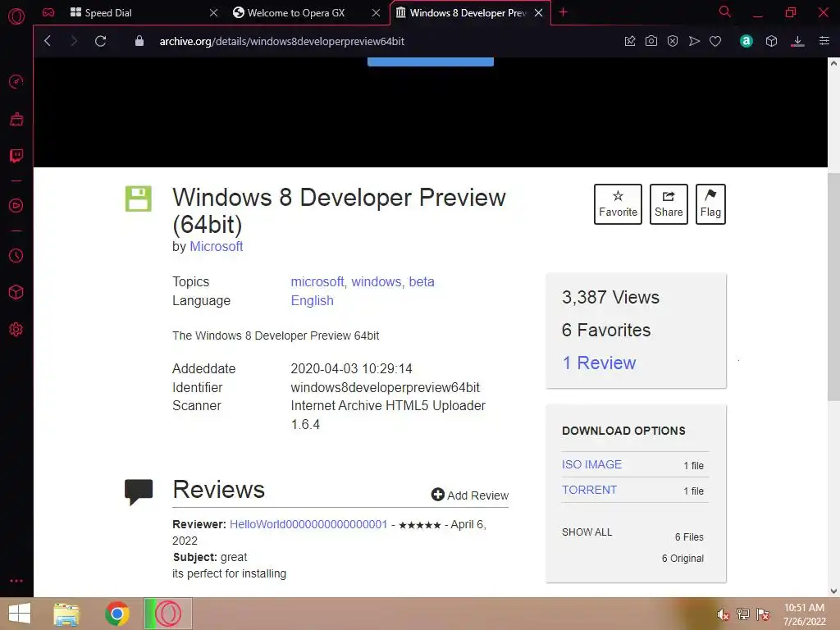
Task: Open GX Cleaner icon in sidebar
Action: point(16,119)
